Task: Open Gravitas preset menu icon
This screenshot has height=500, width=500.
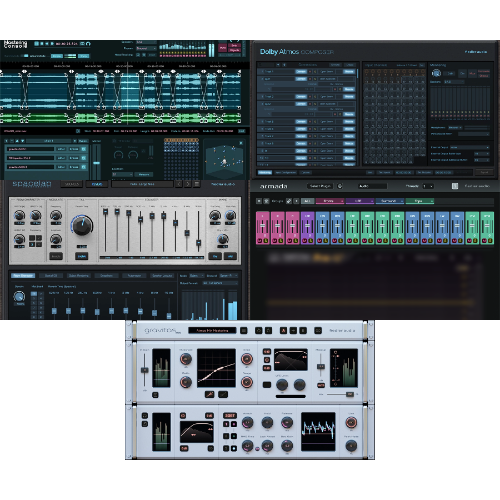Action: coord(244,330)
